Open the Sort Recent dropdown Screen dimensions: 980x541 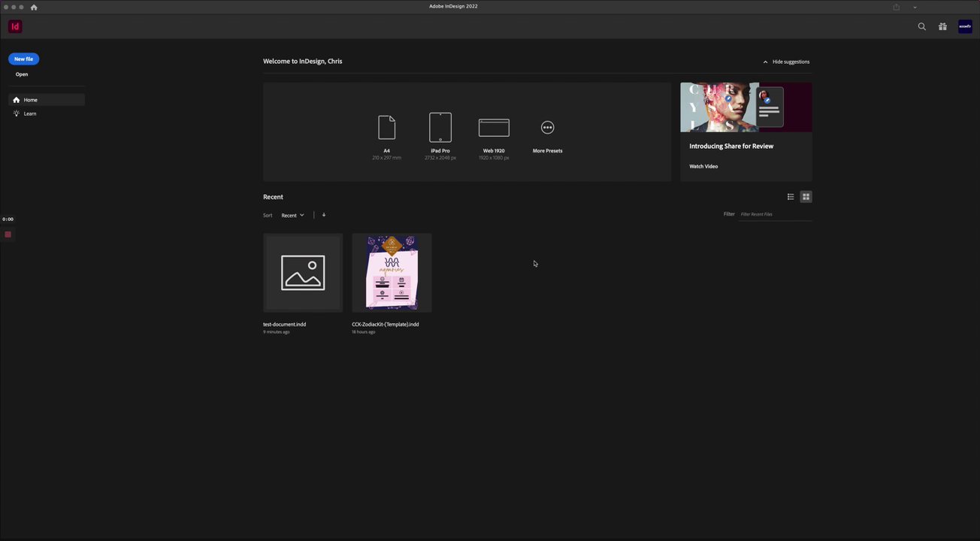[293, 215]
